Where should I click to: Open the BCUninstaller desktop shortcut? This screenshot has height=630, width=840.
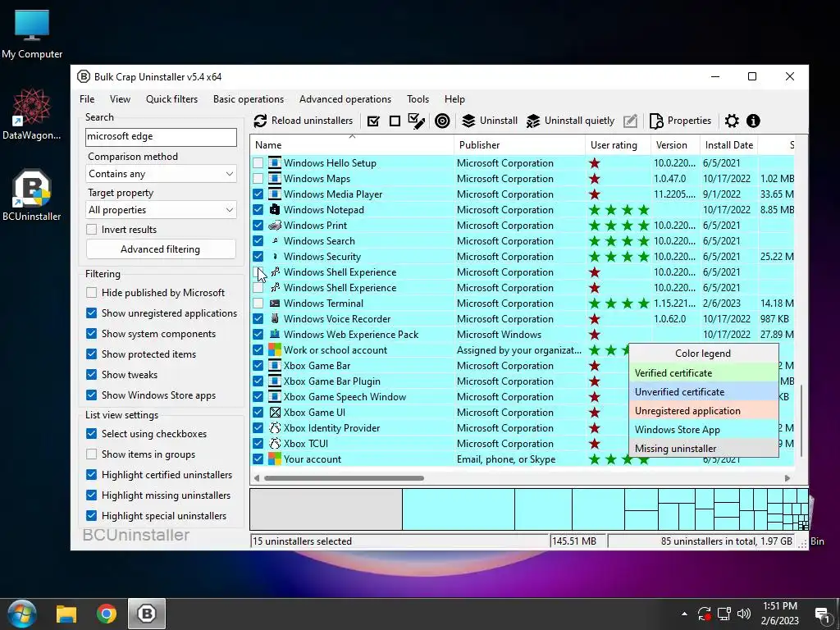[x=32, y=196]
